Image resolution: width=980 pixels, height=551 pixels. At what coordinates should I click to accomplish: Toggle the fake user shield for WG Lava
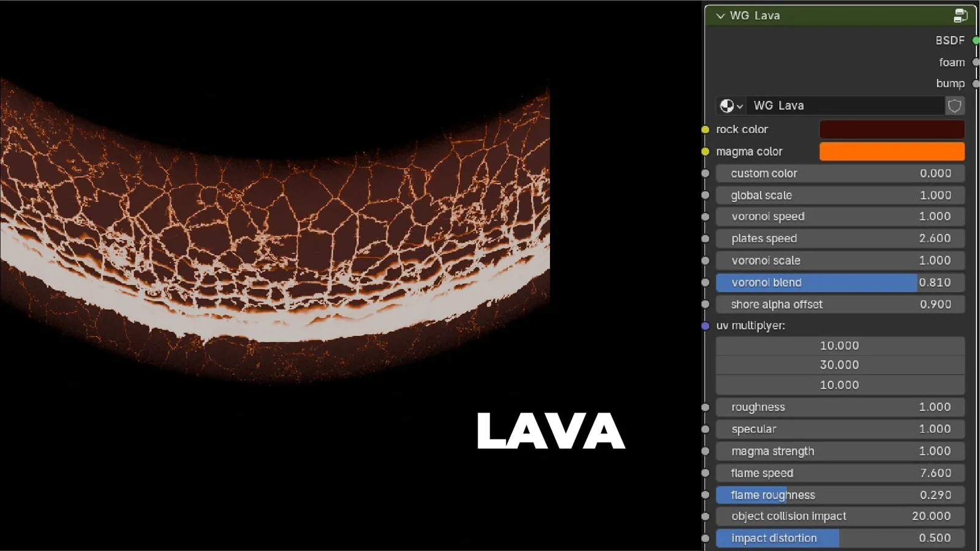[x=954, y=105]
